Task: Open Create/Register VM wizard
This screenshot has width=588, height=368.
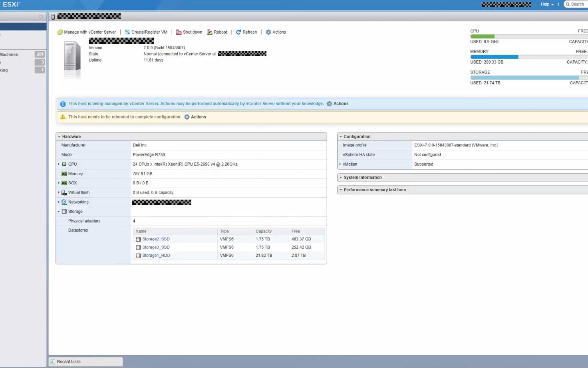Action: [146, 32]
